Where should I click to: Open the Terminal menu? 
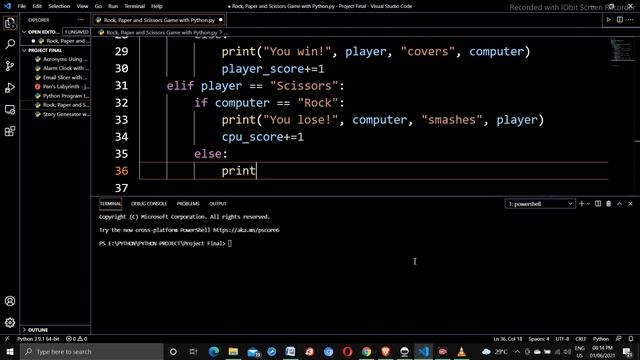point(135,6)
